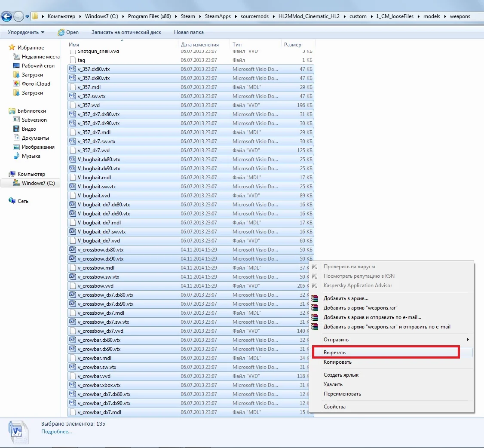
Task: Click the folder icon in address bar
Action: pyautogui.click(x=35, y=16)
